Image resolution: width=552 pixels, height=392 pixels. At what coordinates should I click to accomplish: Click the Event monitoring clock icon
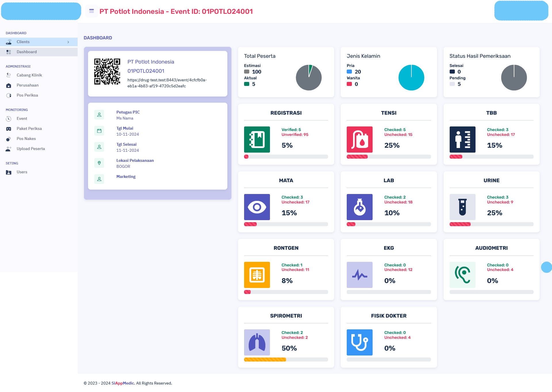pyautogui.click(x=9, y=118)
